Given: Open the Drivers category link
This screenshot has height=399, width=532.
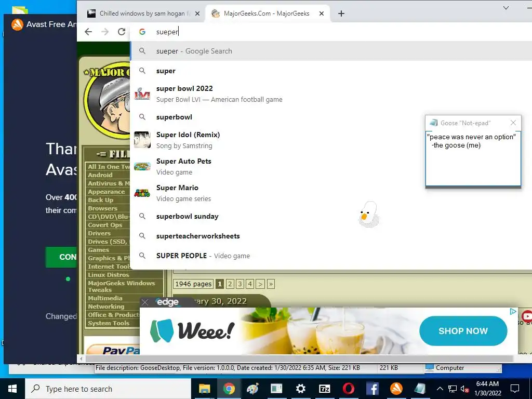Looking at the screenshot, I should (99, 233).
